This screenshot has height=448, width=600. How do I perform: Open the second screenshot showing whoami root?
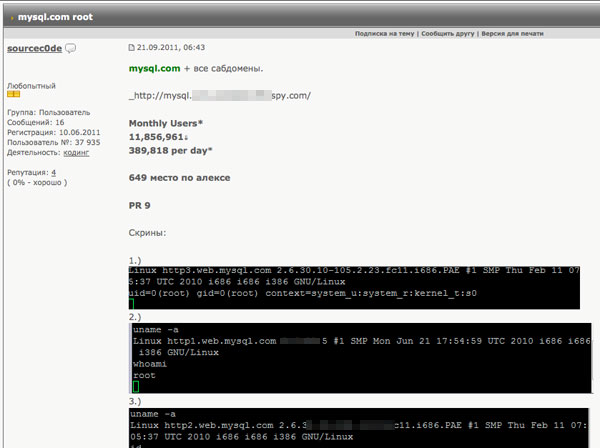(x=360, y=358)
